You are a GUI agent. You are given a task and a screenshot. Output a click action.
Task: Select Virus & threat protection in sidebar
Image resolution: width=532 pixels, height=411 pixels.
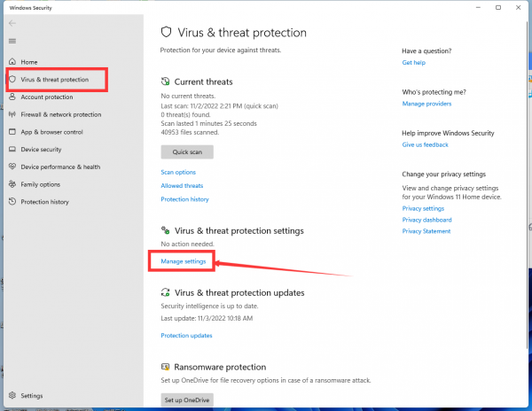tap(55, 80)
